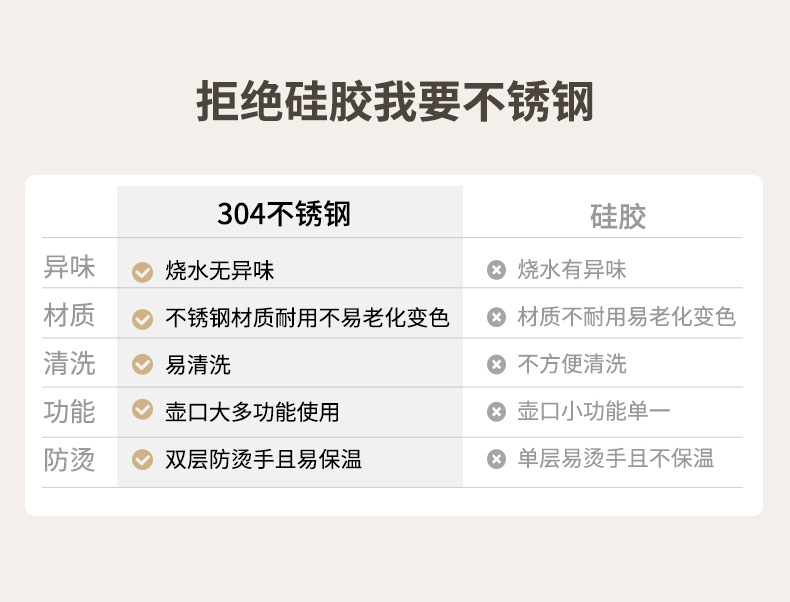Click the gold checkmark beside 烧水无异味
The height and width of the screenshot is (602, 790).
(x=143, y=271)
